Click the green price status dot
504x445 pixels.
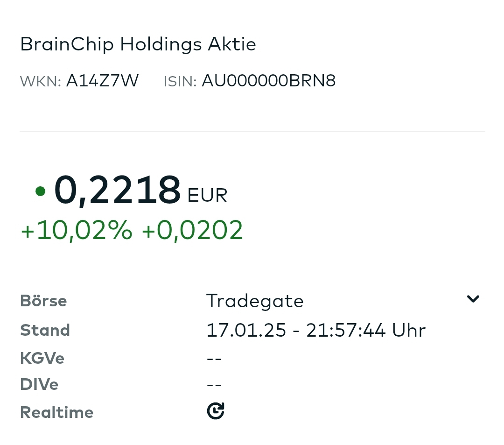(x=40, y=191)
